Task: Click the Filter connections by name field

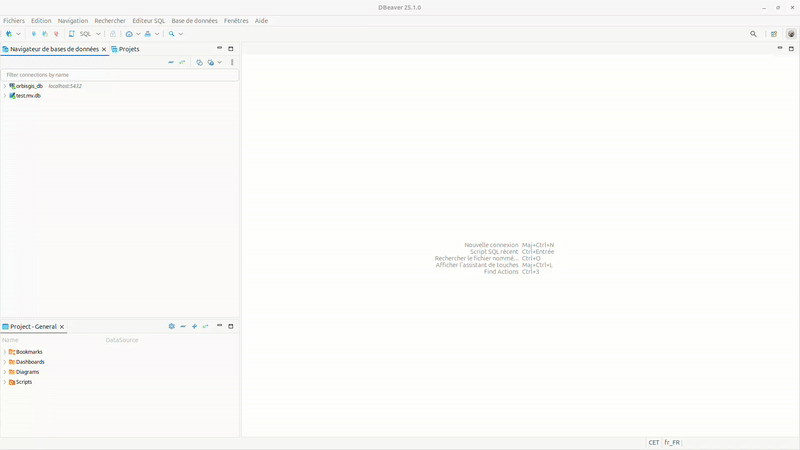Action: (120, 74)
